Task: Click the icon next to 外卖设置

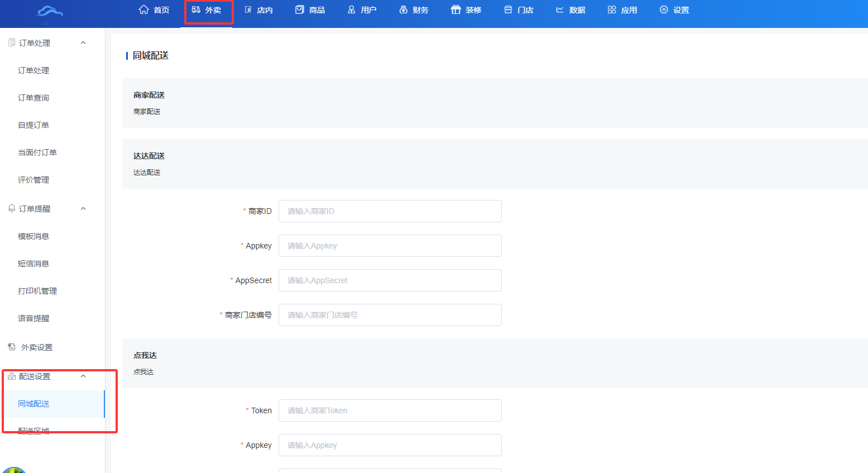Action: pyautogui.click(x=12, y=347)
